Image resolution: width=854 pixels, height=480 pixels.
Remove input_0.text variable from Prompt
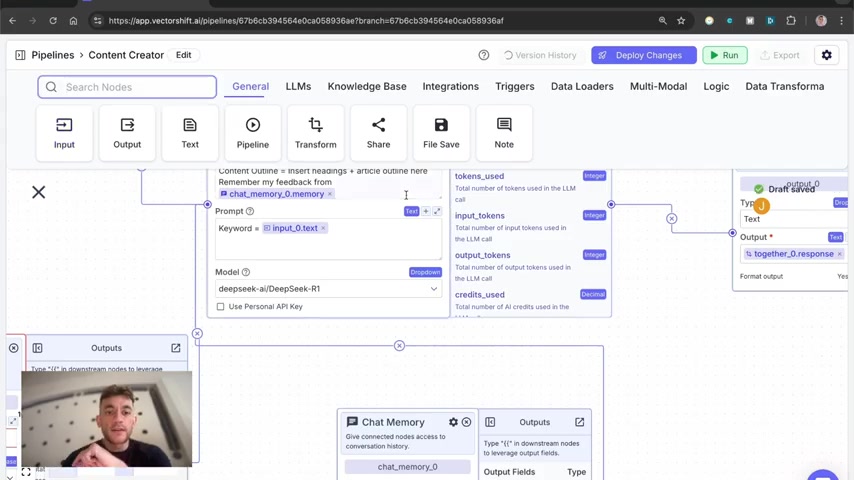click(x=323, y=228)
